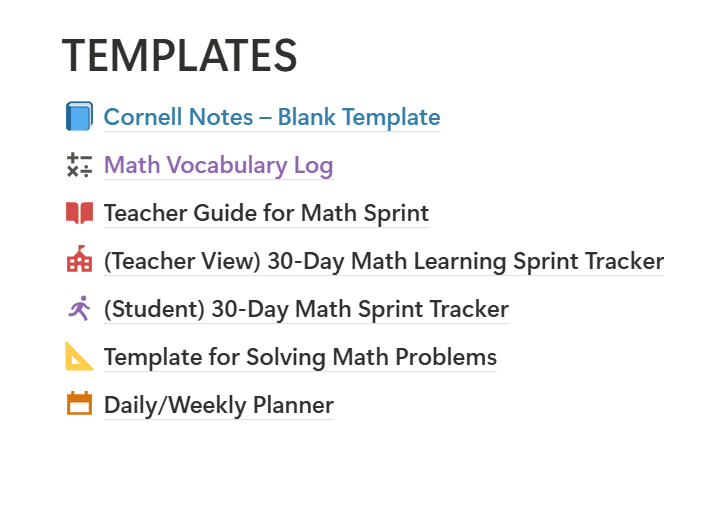Open Teacher Guide for Math Sprint
The image size is (718, 523).
[x=266, y=213]
